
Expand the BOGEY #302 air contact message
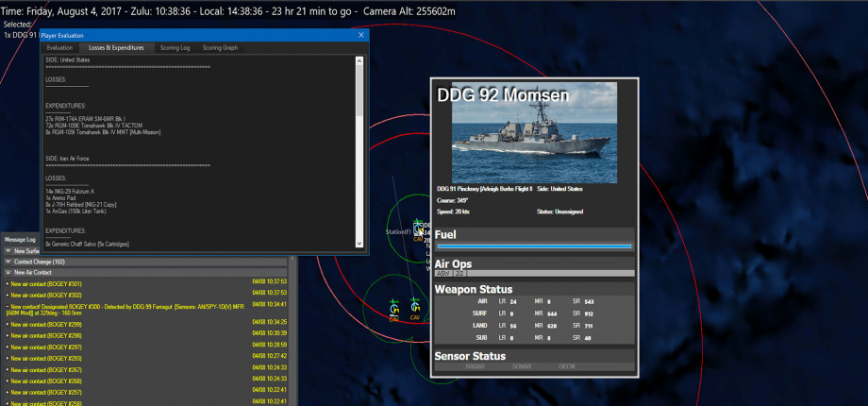[8, 296]
